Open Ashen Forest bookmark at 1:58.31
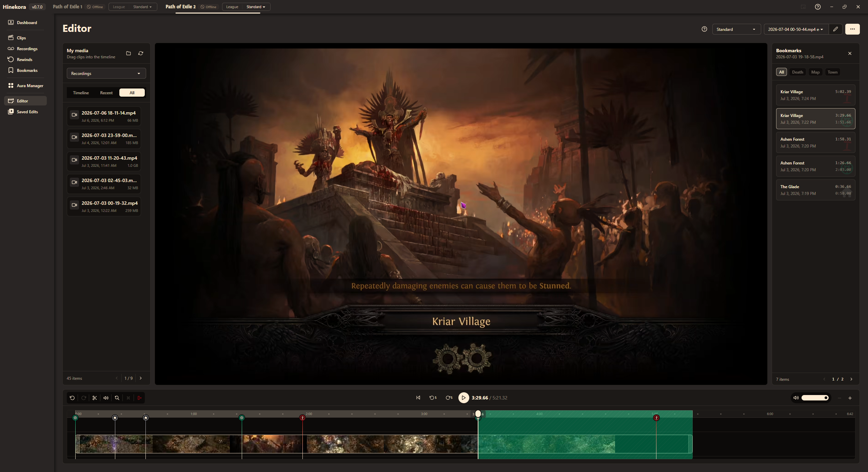Image resolution: width=868 pixels, height=472 pixels. click(x=815, y=142)
